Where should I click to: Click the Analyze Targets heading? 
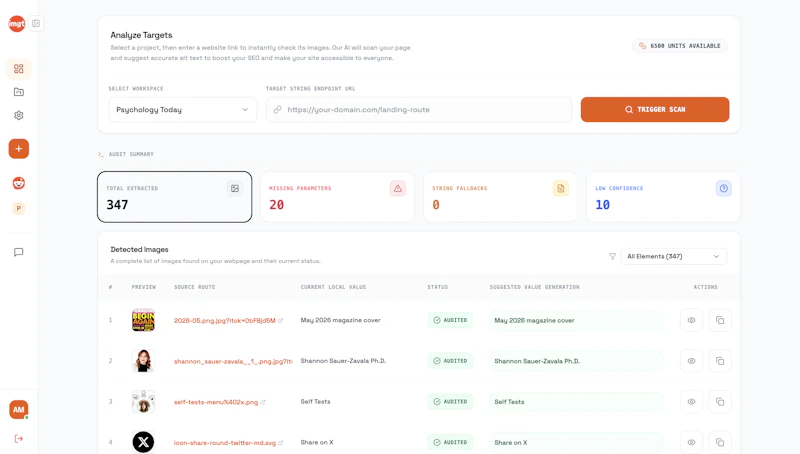[x=141, y=35]
